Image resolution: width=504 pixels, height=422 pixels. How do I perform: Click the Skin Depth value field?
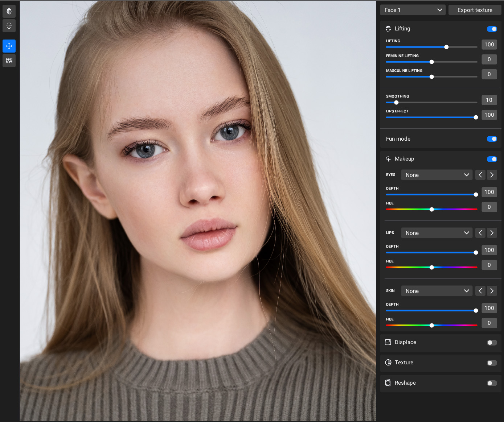[x=489, y=308]
